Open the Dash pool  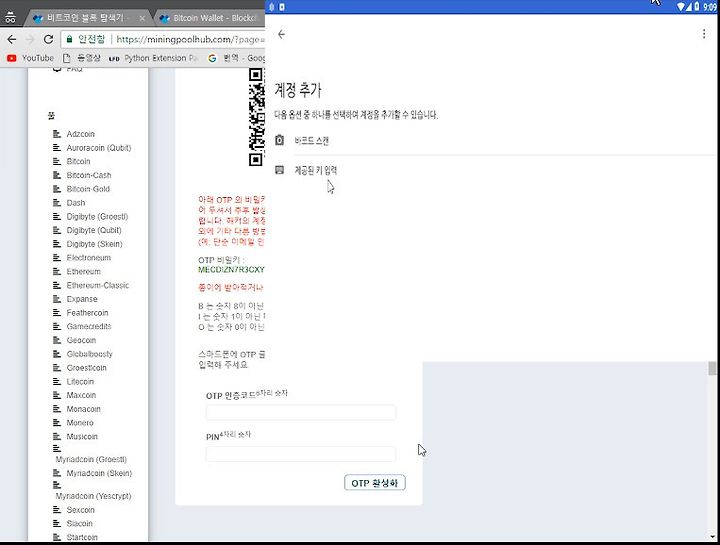(76, 203)
